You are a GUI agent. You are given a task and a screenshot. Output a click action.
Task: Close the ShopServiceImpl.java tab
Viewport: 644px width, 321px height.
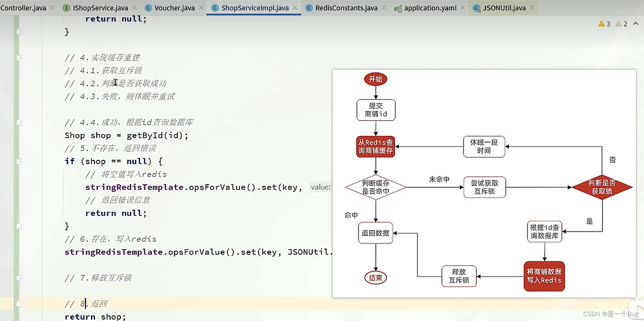(295, 8)
